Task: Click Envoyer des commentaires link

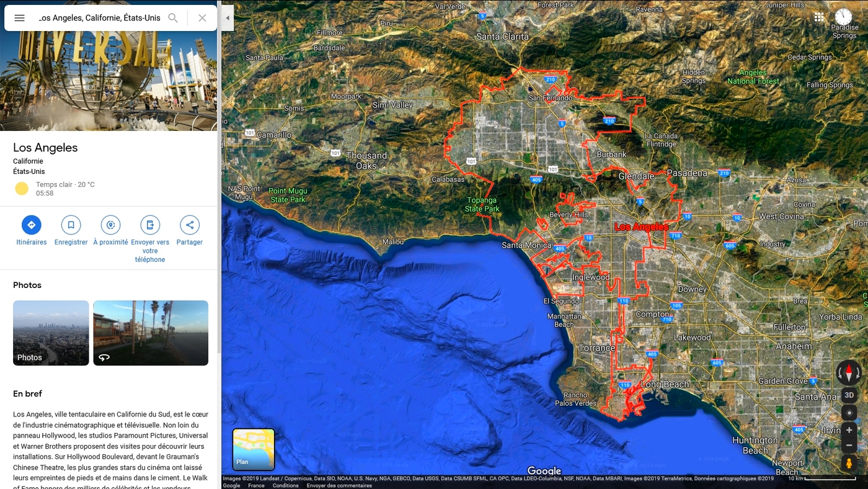Action: (339, 485)
